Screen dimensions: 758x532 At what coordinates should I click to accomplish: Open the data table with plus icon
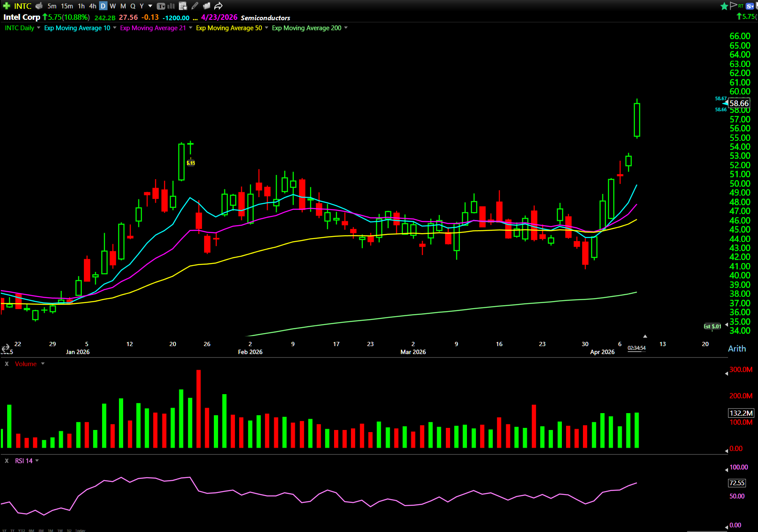(183, 6)
